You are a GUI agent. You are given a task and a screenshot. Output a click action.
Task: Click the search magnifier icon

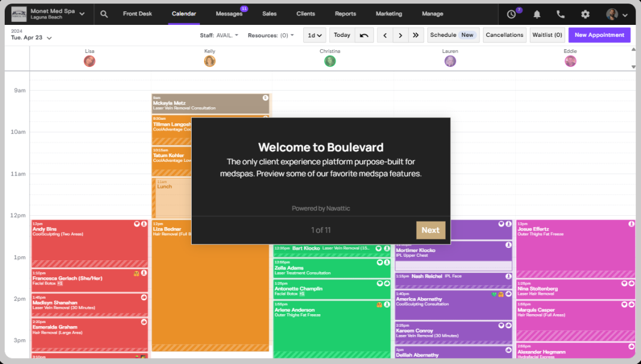pos(104,14)
